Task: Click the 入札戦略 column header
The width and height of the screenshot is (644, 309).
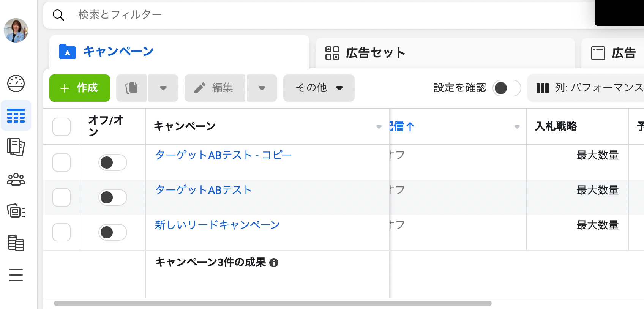Action: [556, 126]
